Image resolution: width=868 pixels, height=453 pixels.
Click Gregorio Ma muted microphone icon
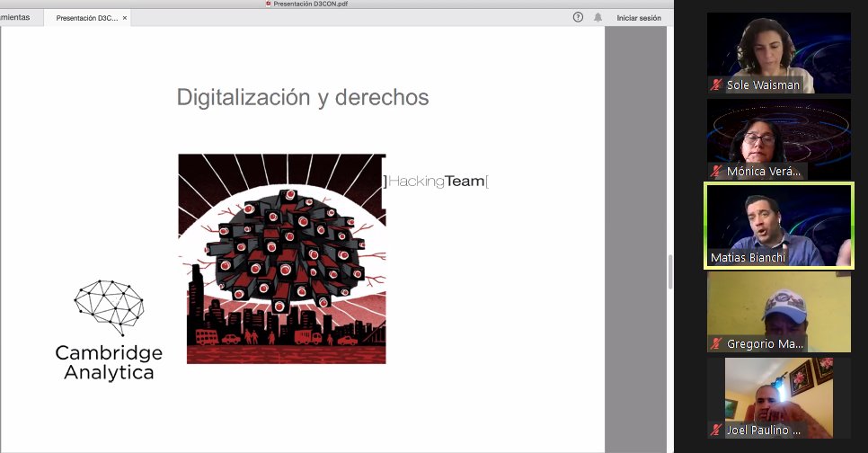[716, 344]
